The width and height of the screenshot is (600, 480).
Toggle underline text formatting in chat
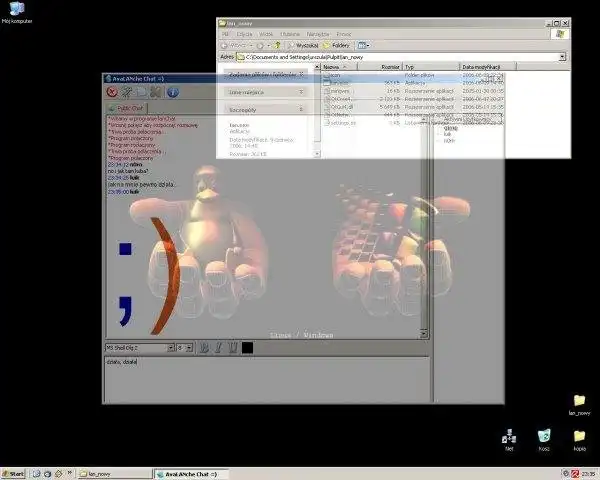233,348
